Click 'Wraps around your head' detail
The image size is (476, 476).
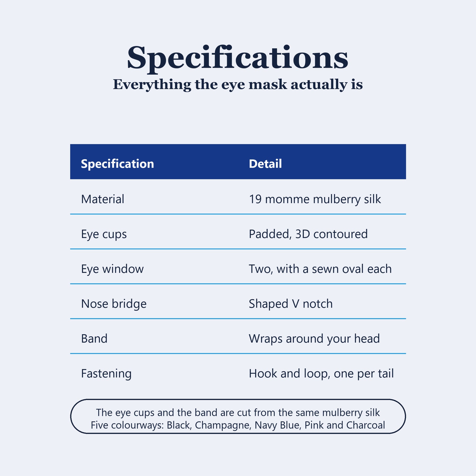[x=314, y=338]
